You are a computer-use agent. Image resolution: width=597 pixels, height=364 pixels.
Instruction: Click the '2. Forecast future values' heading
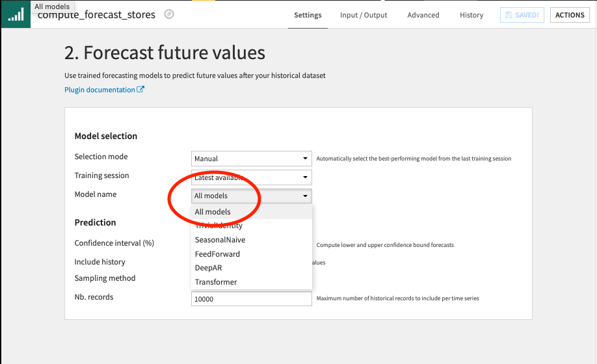click(165, 53)
